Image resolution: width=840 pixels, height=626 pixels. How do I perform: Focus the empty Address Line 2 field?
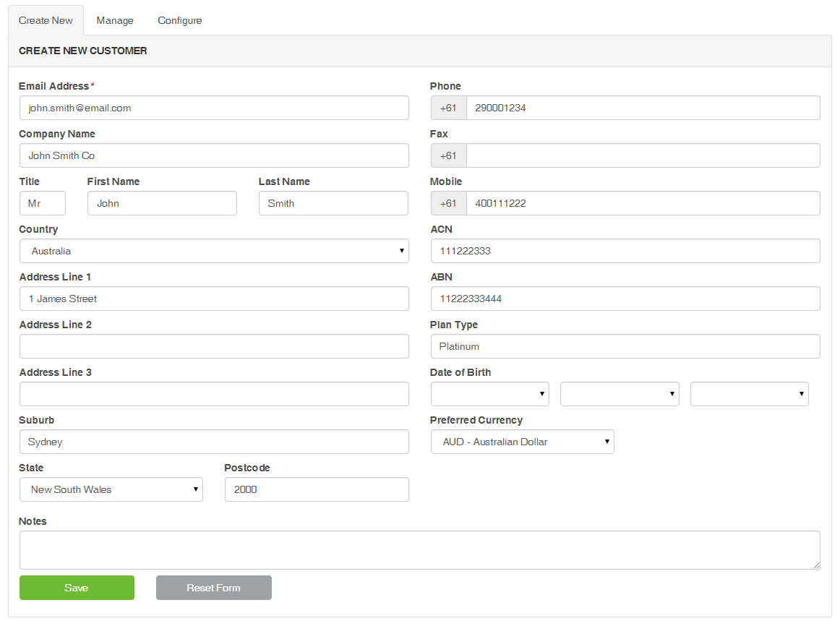pyautogui.click(x=214, y=346)
